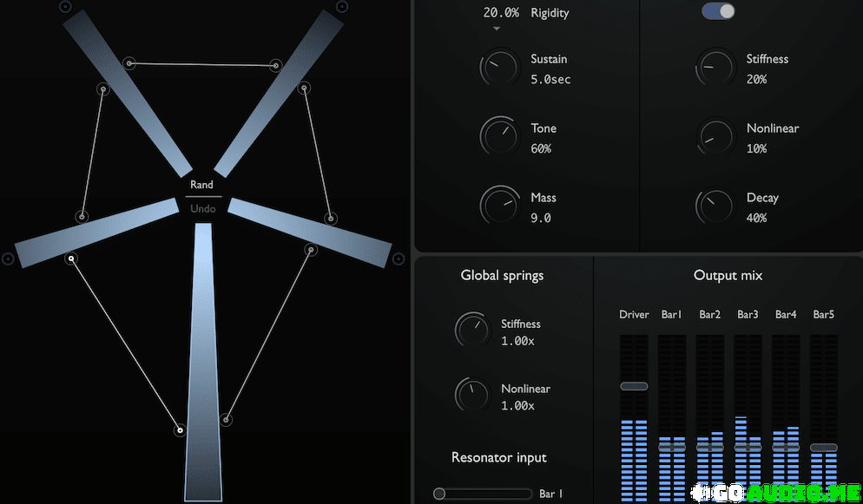Click the left side spring's lower node
Image resolution: width=863 pixels, height=504 pixels.
pyautogui.click(x=82, y=217)
